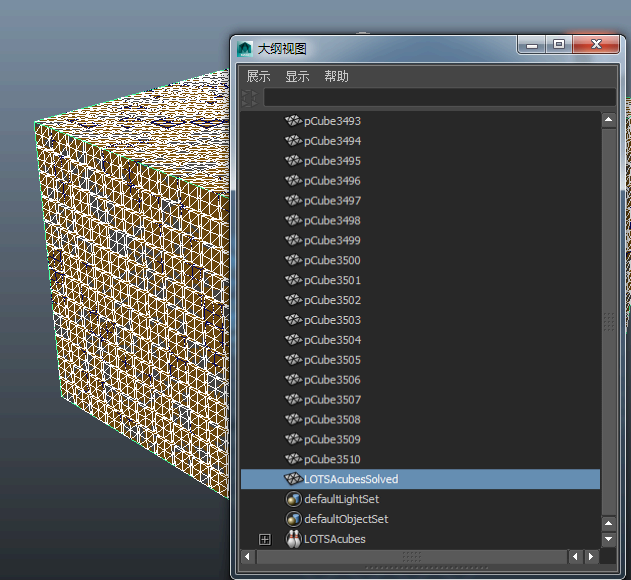
Task: Click mesh icon of pCube3498
Action: click(293, 220)
